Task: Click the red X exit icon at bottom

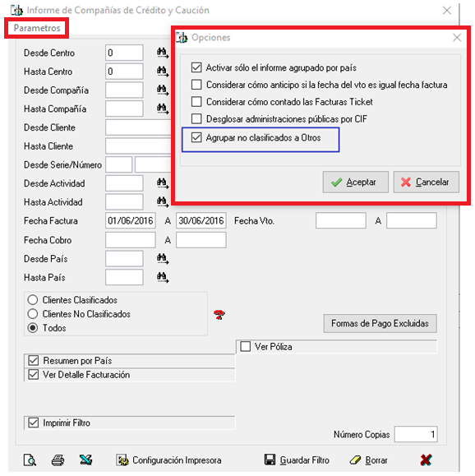Action: point(426,460)
